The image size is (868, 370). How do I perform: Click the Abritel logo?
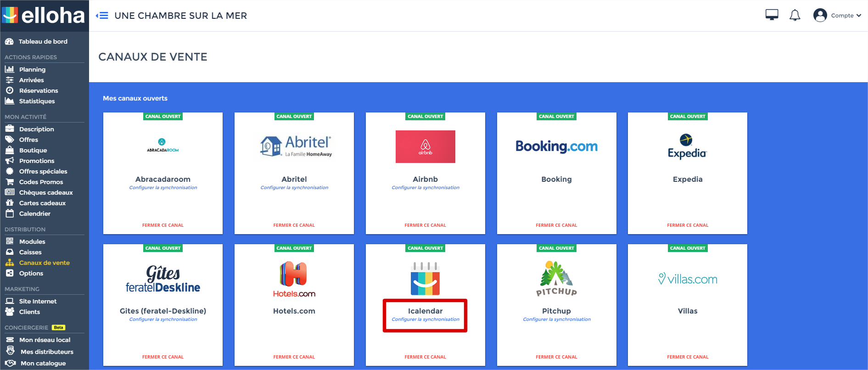pos(296,146)
